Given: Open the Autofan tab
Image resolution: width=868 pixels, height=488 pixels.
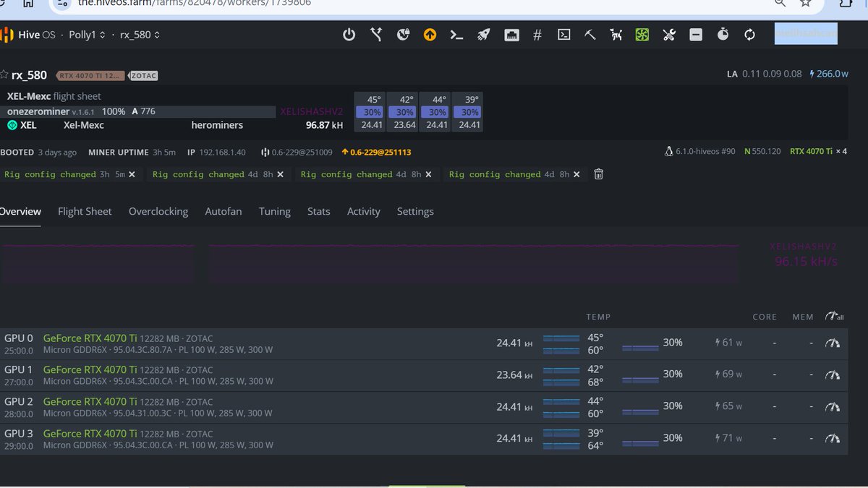Looking at the screenshot, I should pyautogui.click(x=224, y=211).
